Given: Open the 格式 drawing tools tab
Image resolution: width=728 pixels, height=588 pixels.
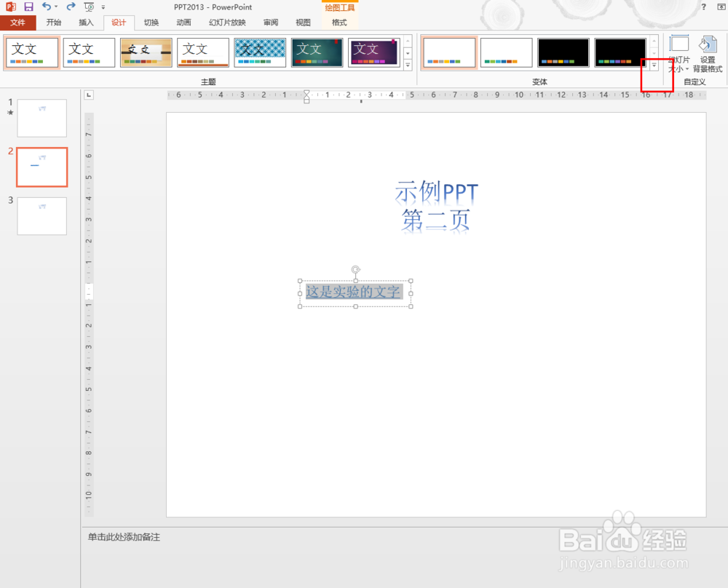Looking at the screenshot, I should tap(339, 23).
